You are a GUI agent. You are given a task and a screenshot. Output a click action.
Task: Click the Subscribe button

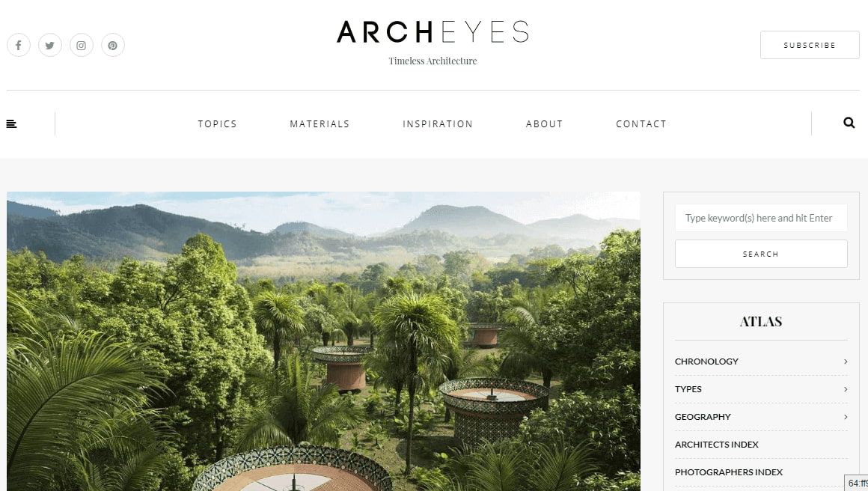point(810,45)
